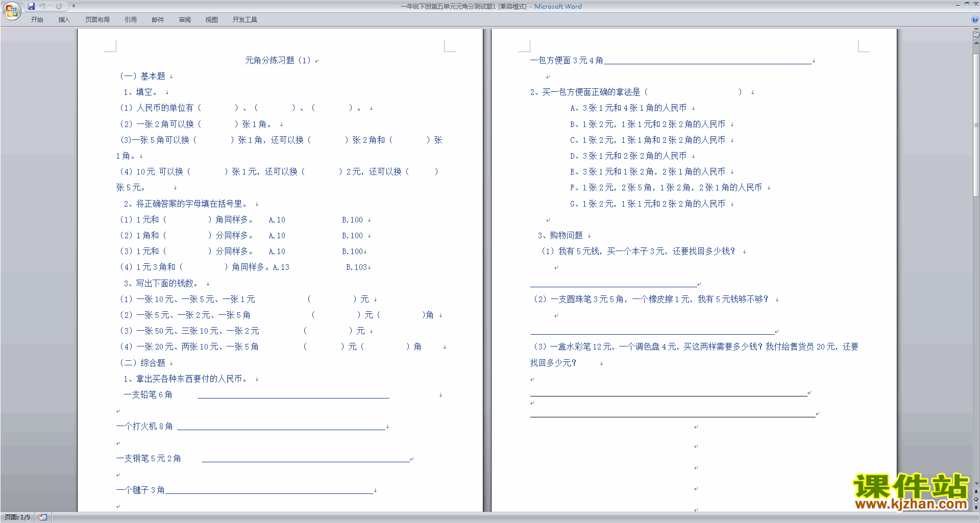Click the line 2、买一包方便面正确的拿法是
The width and height of the screenshot is (980, 523).
pos(636,92)
